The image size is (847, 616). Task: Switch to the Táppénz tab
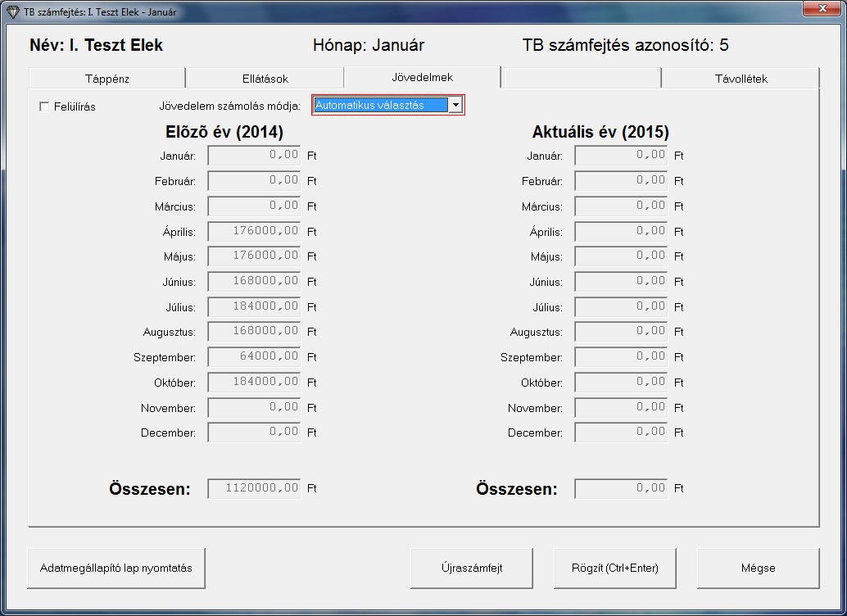107,79
